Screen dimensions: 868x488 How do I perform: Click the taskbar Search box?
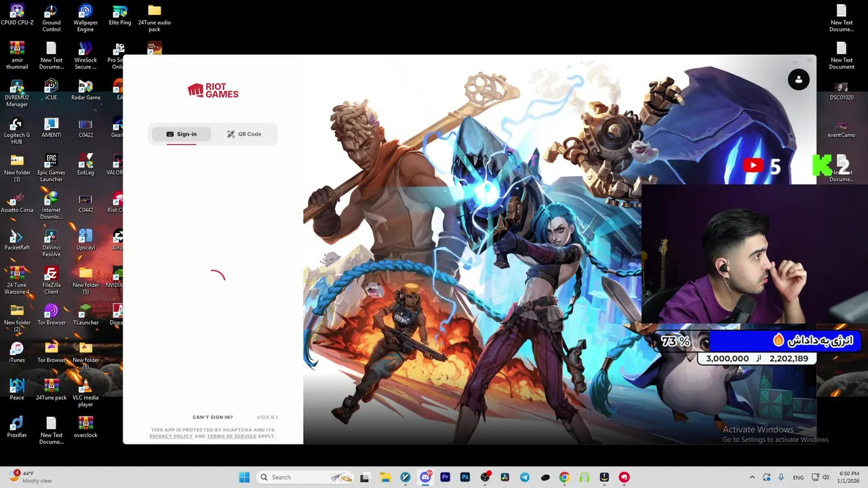(x=305, y=477)
